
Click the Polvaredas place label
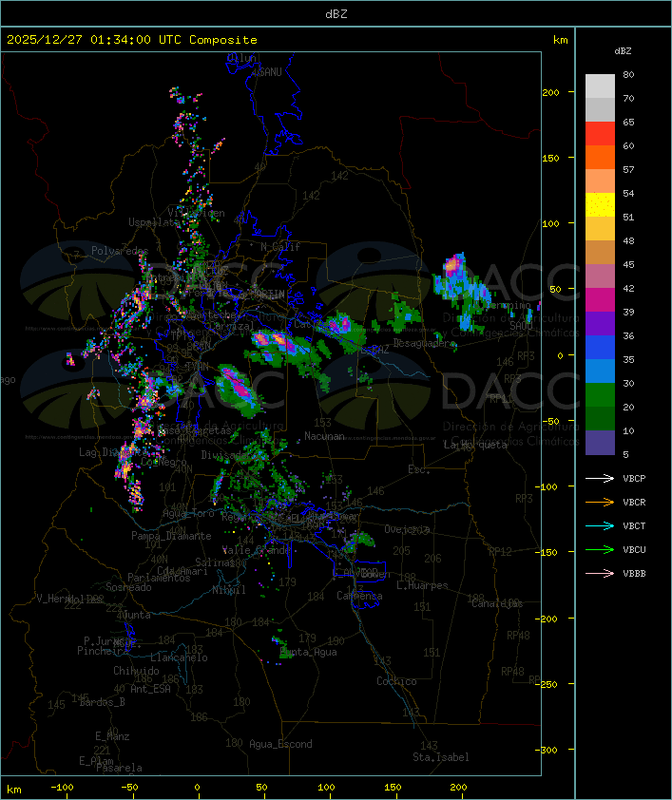tap(120, 251)
